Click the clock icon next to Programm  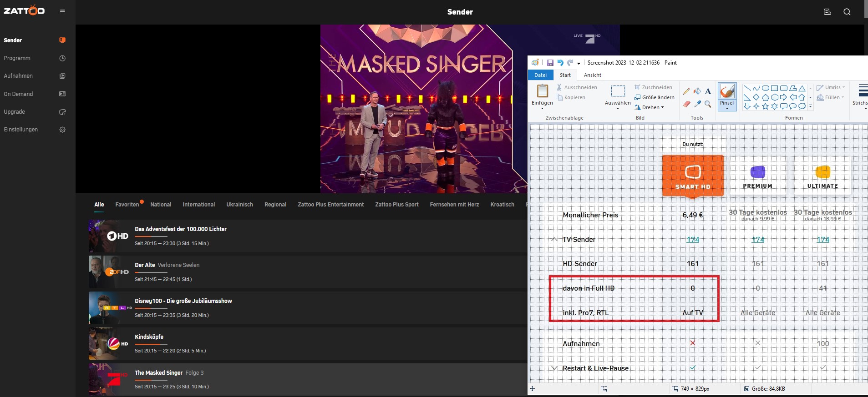point(62,58)
